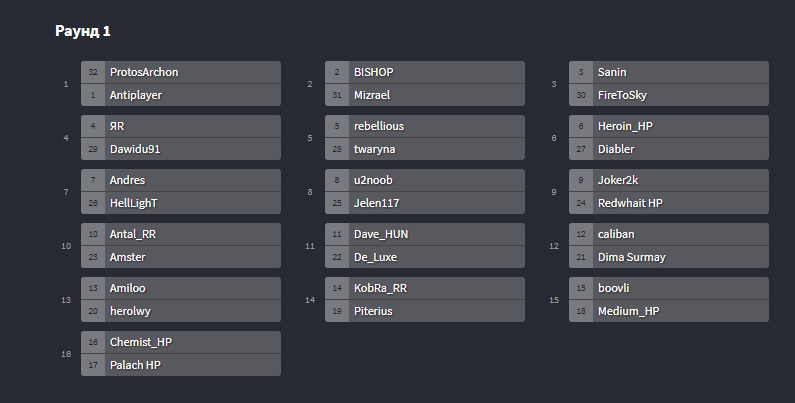Open BISHOP participant row
Viewport: 795px width, 403px height.
point(424,72)
